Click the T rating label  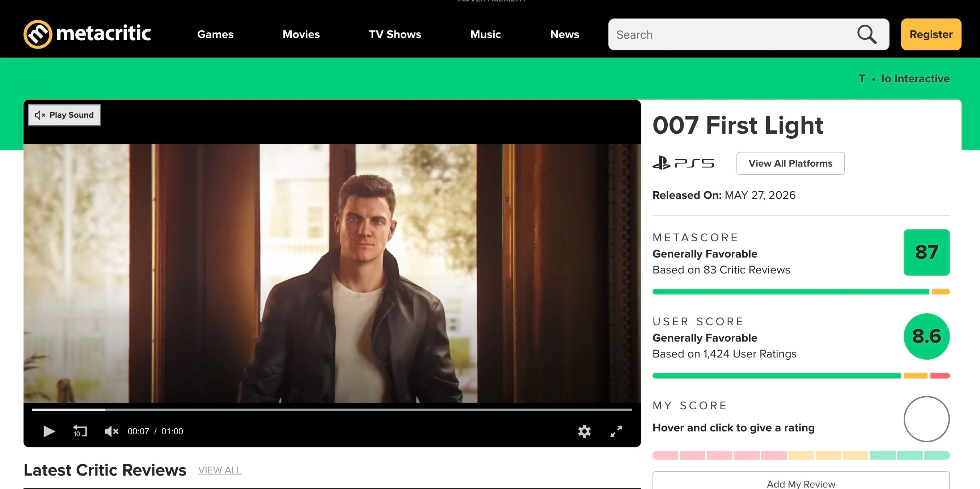coord(862,79)
